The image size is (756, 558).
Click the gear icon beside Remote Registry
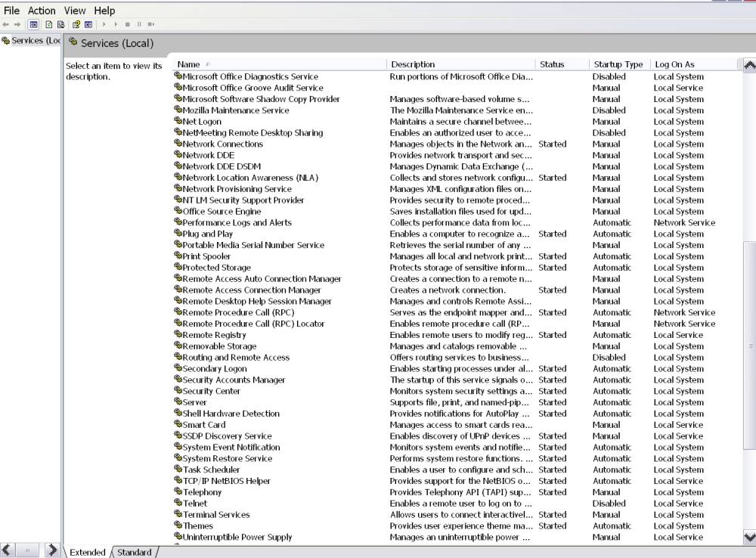(178, 334)
